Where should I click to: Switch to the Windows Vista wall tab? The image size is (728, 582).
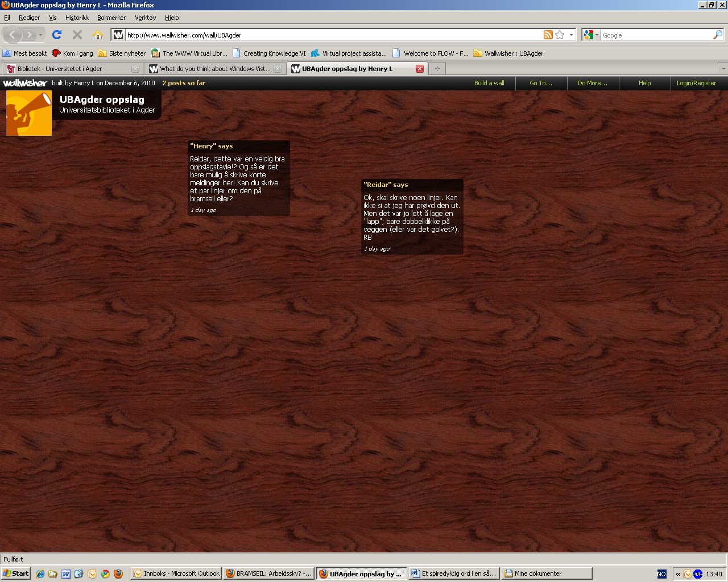pos(210,69)
